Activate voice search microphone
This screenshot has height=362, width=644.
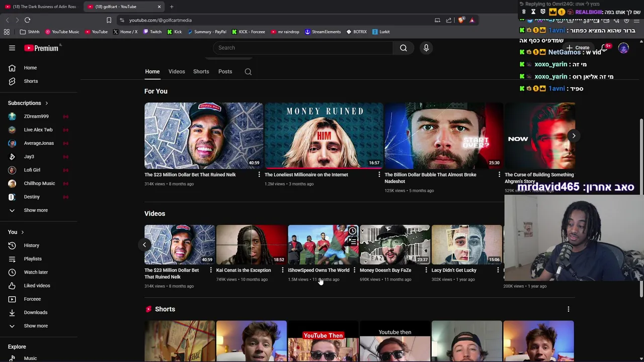[426, 48]
